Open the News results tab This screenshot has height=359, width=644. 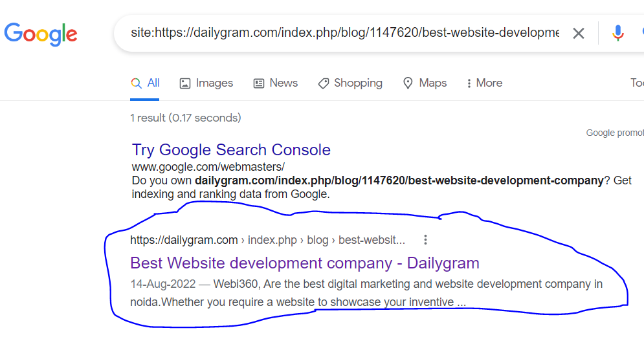(275, 83)
